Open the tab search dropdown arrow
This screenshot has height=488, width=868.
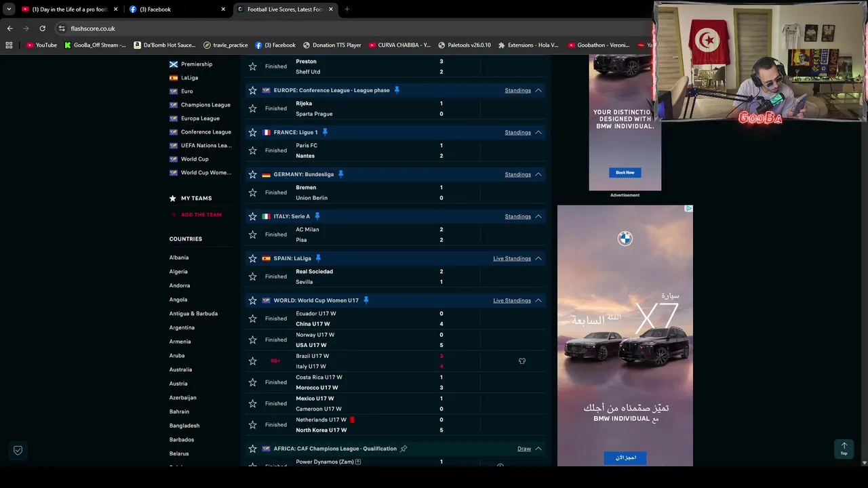[x=9, y=9]
